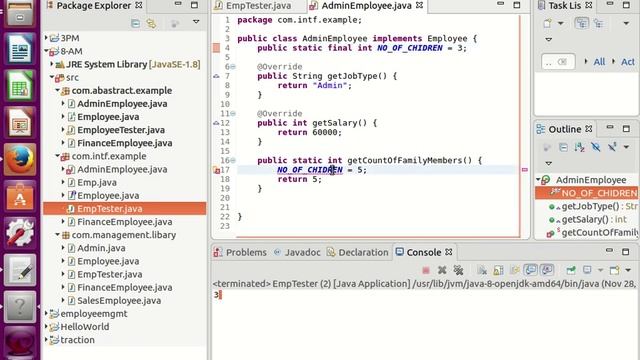Click the Act link in Task List
Image resolution: width=640 pixels, height=360 pixels.
click(628, 62)
